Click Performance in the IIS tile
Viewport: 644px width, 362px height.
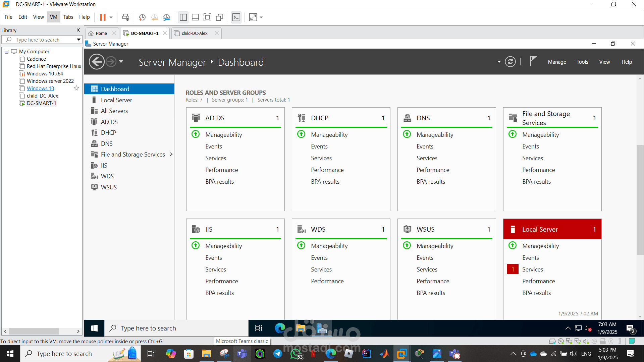pos(222,281)
